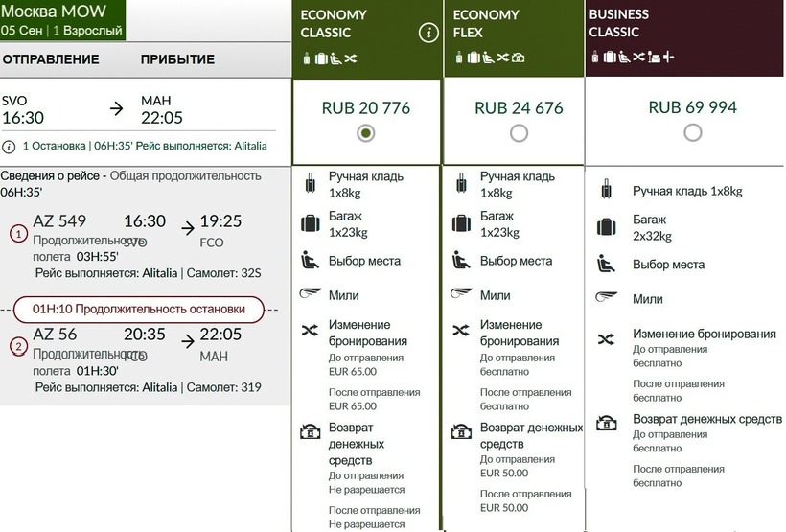The width and height of the screenshot is (786, 532).
Task: Click the Прибытие column header
Action: 177,59
